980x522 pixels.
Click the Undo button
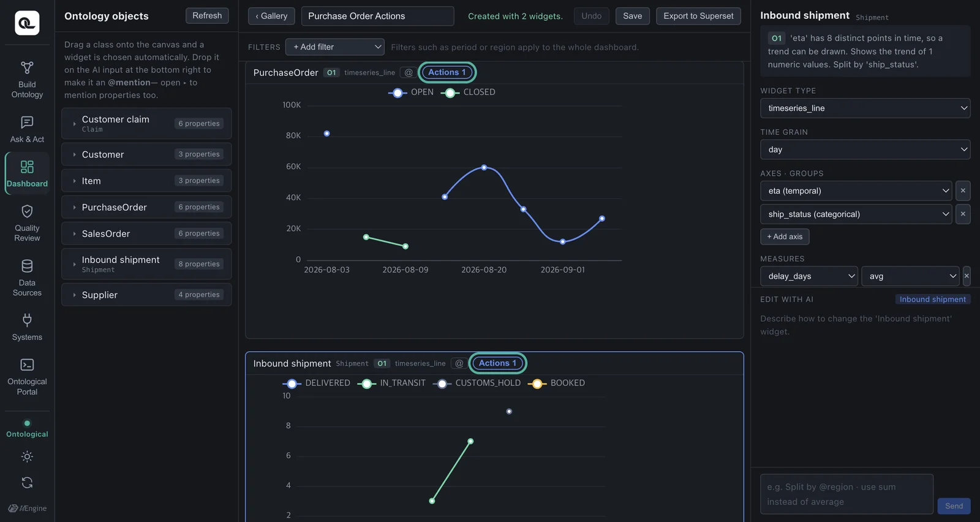(x=591, y=16)
